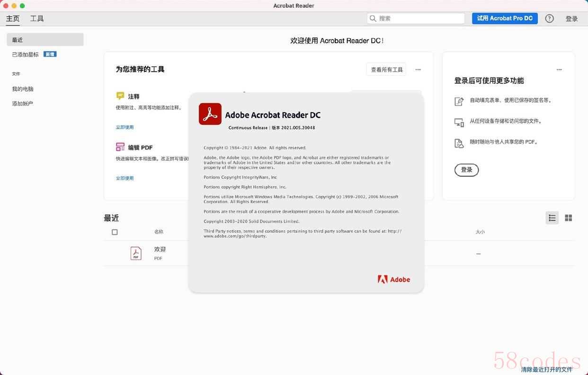
Task: Open the recommended tools more options menu
Action: tap(418, 70)
